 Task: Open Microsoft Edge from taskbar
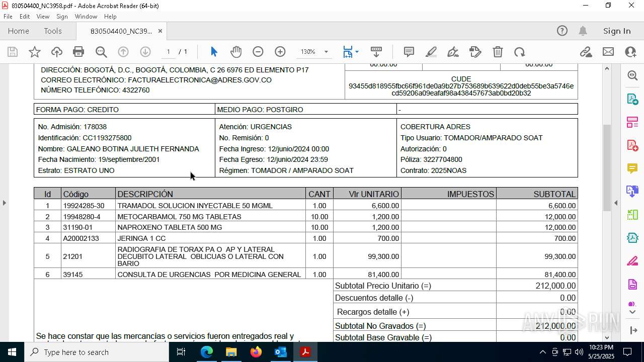(207, 352)
